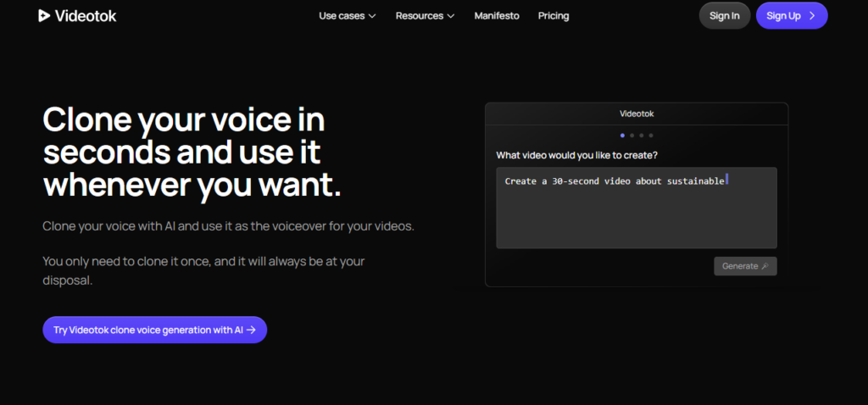868x405 pixels.
Task: Select the third carousel dot indicator
Action: pyautogui.click(x=642, y=136)
